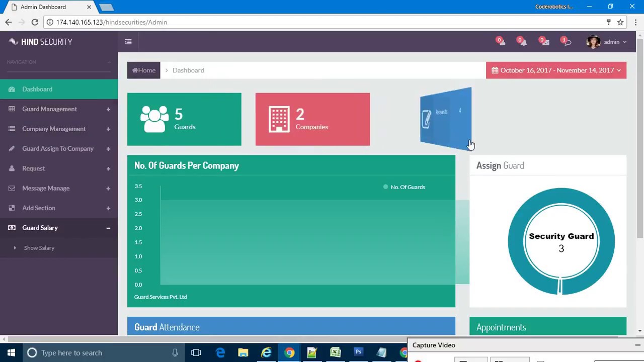Open Task View from taskbar

[196, 353]
